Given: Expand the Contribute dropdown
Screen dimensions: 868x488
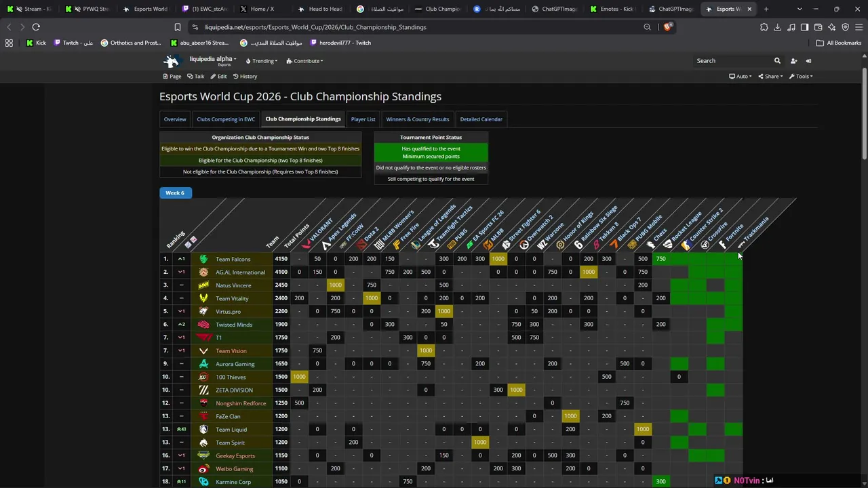Looking at the screenshot, I should [x=304, y=61].
